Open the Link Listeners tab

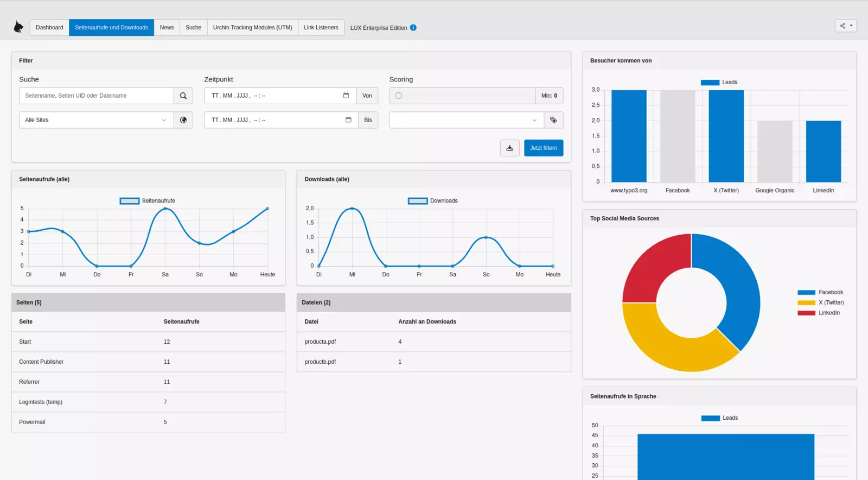tap(321, 28)
